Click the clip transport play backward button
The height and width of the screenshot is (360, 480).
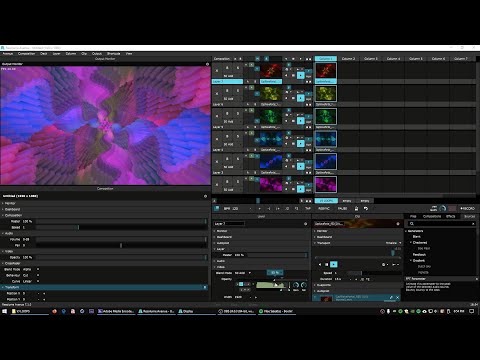coord(320,264)
